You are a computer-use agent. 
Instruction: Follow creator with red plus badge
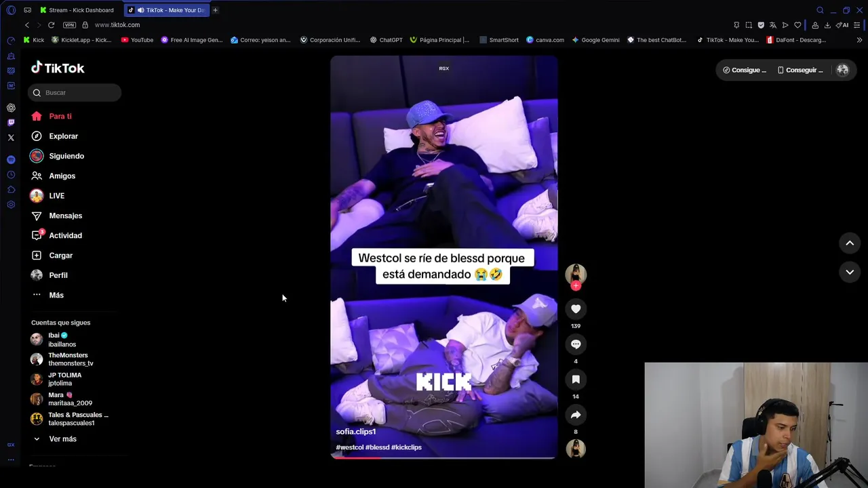coord(576,286)
